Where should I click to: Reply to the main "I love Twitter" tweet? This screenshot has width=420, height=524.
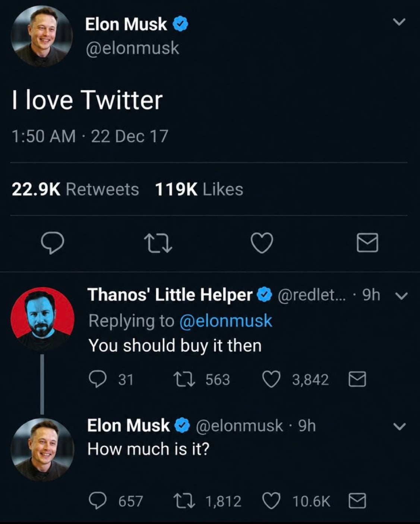click(52, 243)
